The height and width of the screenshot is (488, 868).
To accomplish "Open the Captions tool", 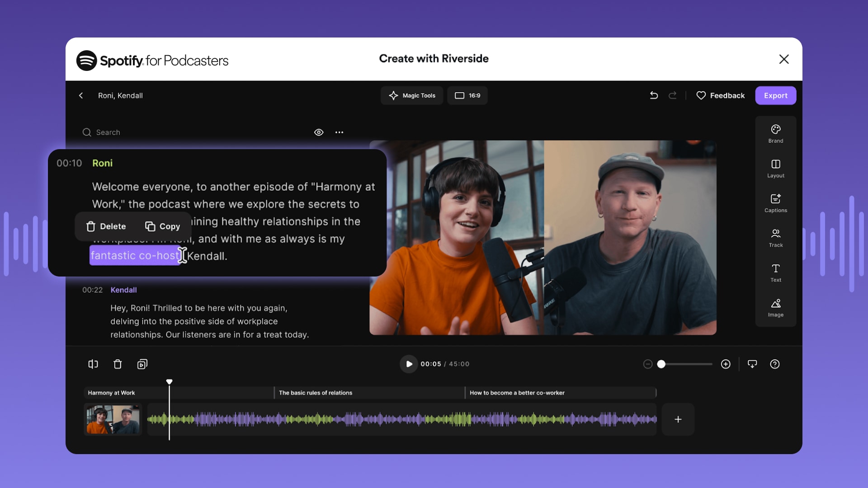I will (x=775, y=203).
